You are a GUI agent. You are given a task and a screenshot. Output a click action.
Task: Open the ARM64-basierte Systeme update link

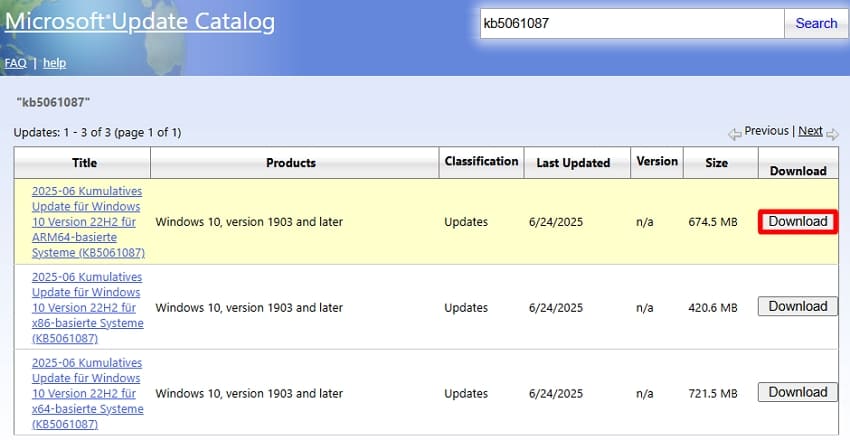click(88, 222)
